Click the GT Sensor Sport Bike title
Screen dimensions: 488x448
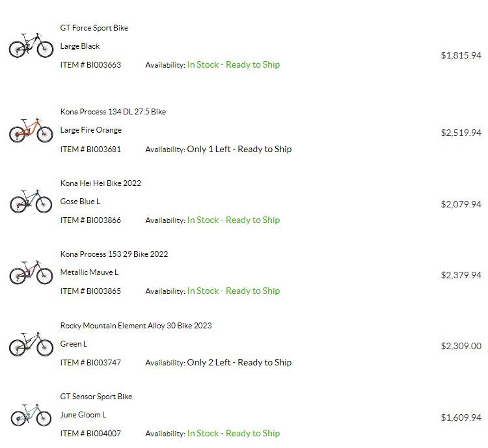[x=96, y=397]
